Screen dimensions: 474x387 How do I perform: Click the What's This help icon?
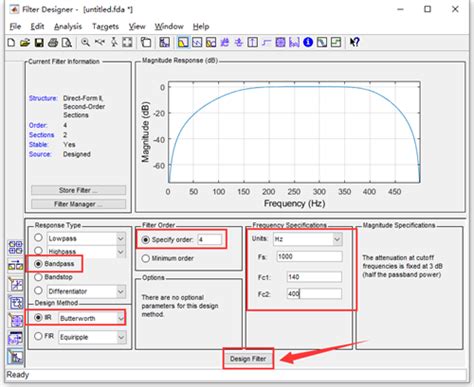(354, 42)
